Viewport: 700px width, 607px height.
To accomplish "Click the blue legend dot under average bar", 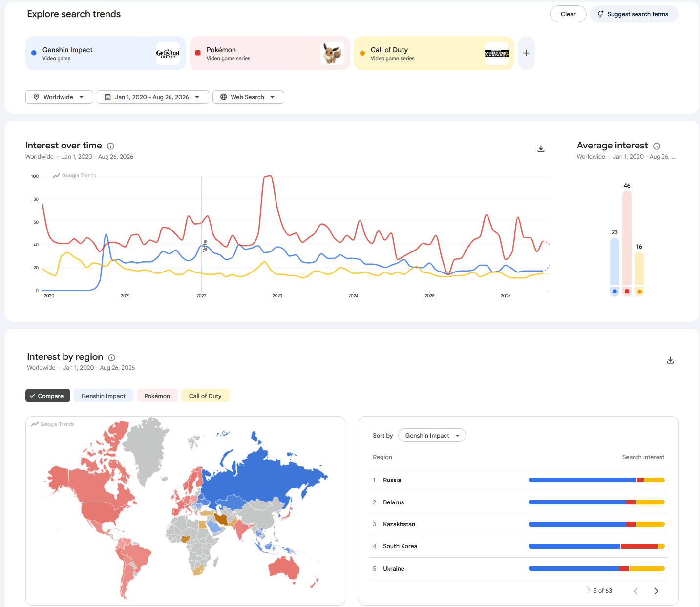I will 615,292.
